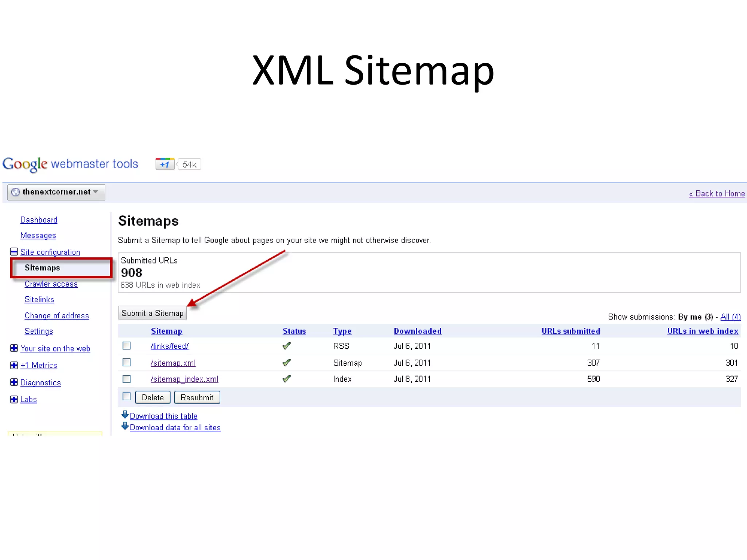
Task: Click the download arrow icon for this table
Action: (x=125, y=415)
